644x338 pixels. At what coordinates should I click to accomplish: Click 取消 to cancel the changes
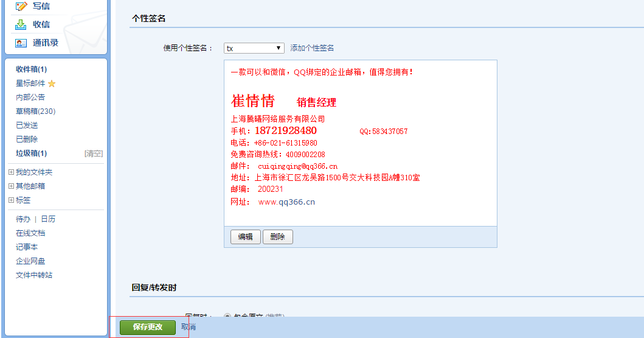189,327
